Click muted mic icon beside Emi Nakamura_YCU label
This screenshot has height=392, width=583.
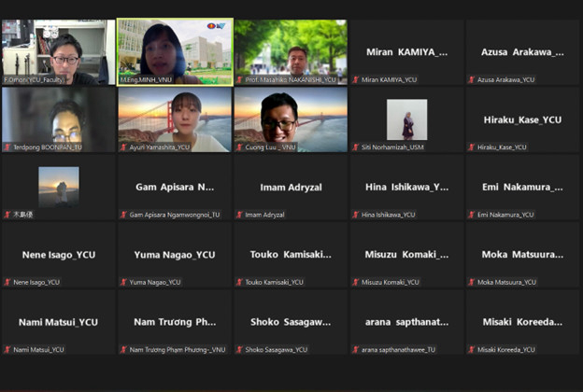click(x=472, y=215)
